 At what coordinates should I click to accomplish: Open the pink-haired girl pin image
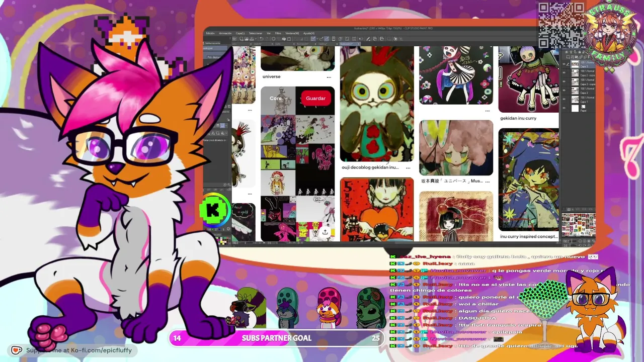(x=456, y=147)
